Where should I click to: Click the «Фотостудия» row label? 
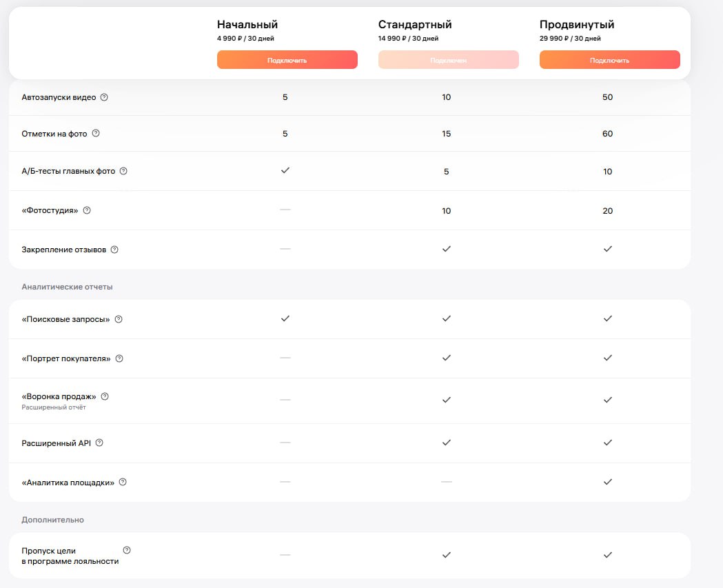50,210
